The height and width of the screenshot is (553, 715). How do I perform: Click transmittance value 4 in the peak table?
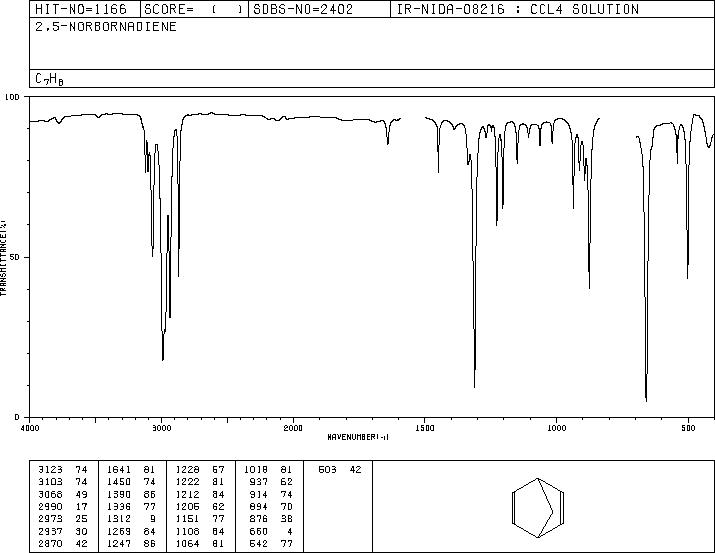pyautogui.click(x=290, y=531)
